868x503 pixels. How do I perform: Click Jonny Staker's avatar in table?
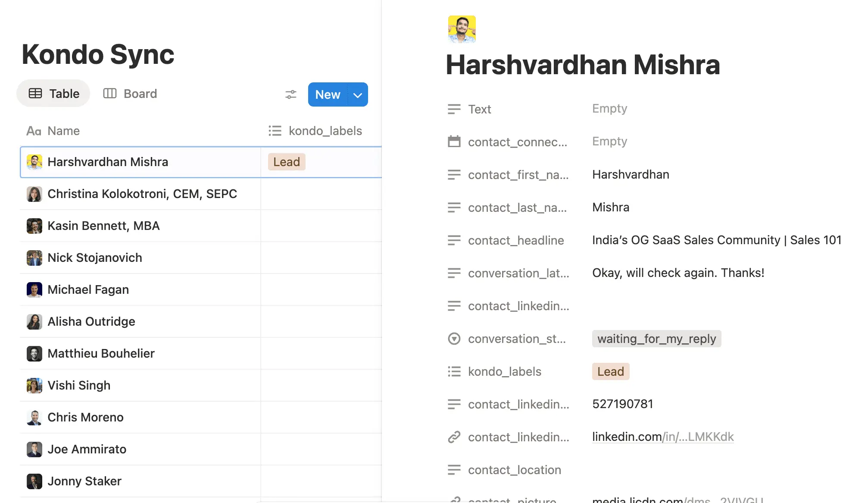coord(34,481)
